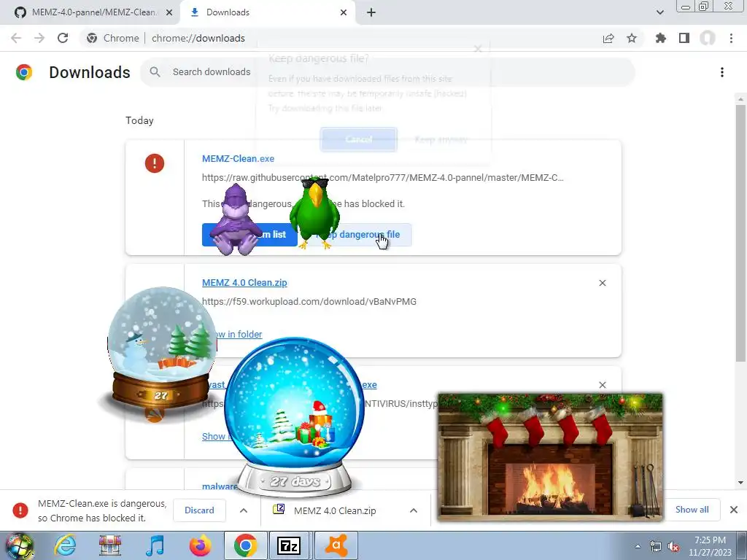Close the Downloads tab
Viewport: 747px width, 560px height.
pyautogui.click(x=344, y=12)
